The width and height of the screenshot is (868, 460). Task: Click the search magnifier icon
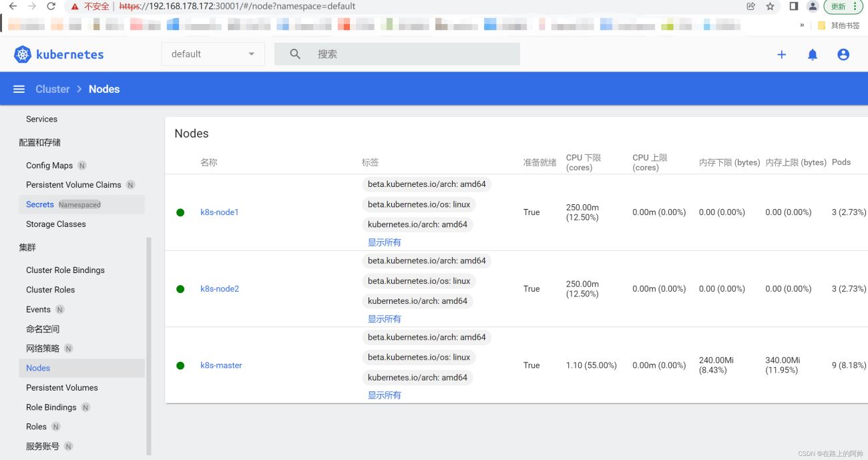click(295, 54)
